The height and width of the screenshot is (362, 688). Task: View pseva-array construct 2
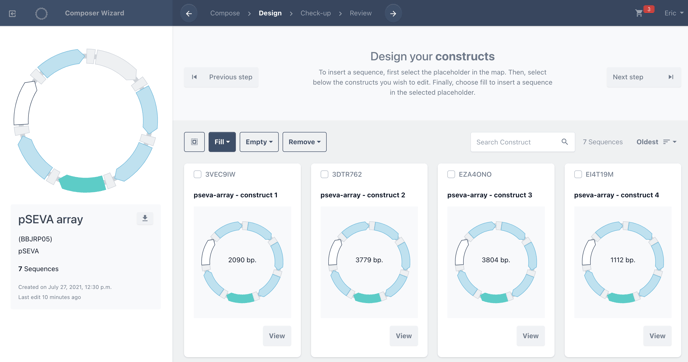tap(404, 336)
